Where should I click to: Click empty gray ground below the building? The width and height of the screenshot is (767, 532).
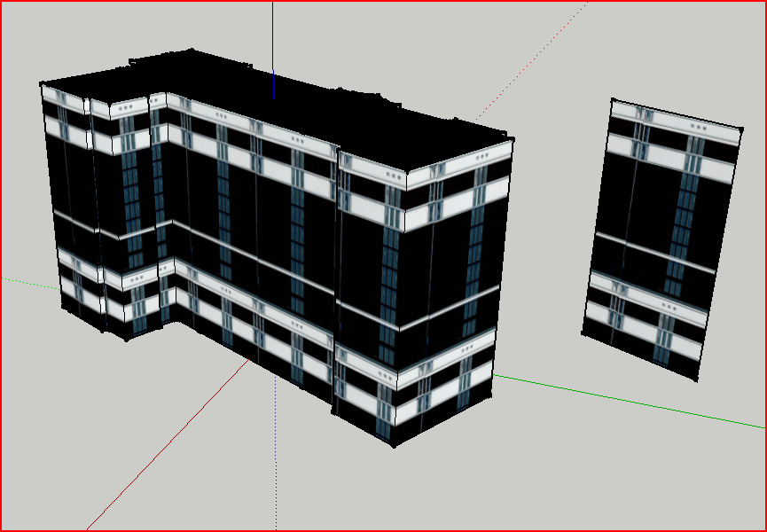coord(355,488)
